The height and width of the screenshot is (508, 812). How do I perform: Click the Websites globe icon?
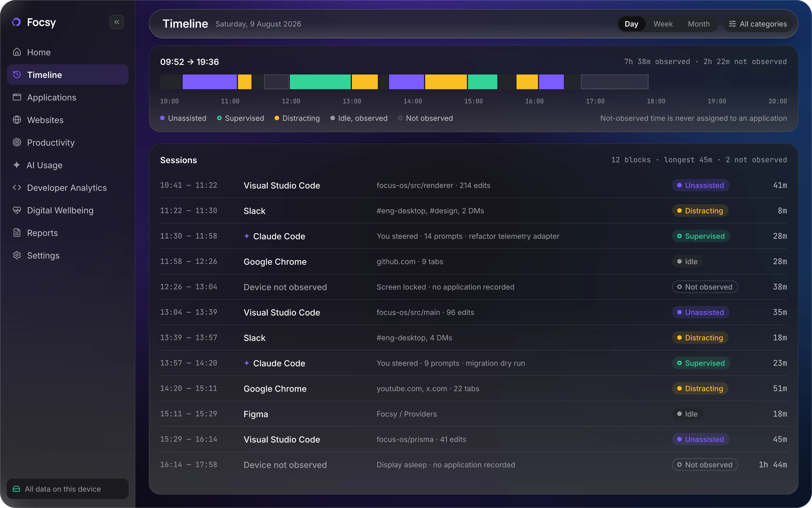[x=17, y=120]
